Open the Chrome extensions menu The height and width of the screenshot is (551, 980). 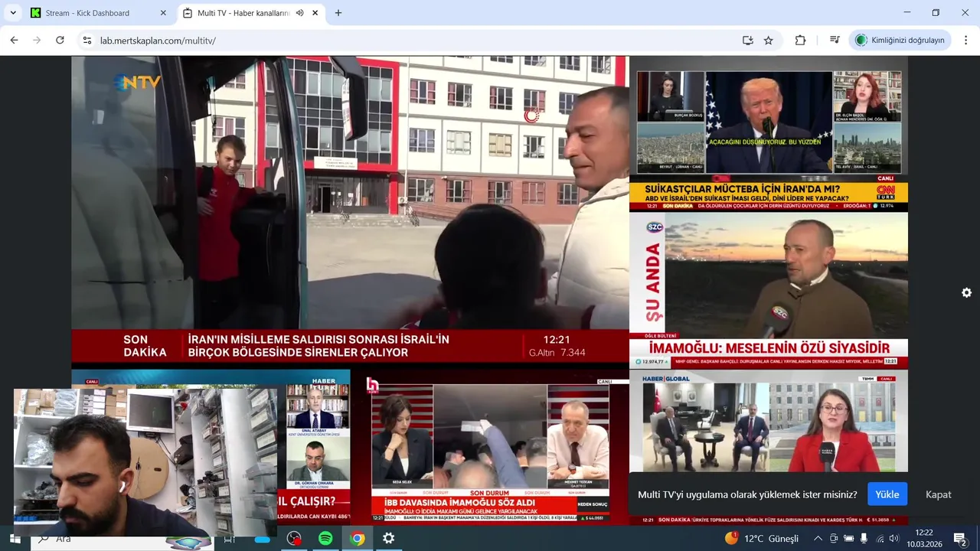[x=800, y=41]
